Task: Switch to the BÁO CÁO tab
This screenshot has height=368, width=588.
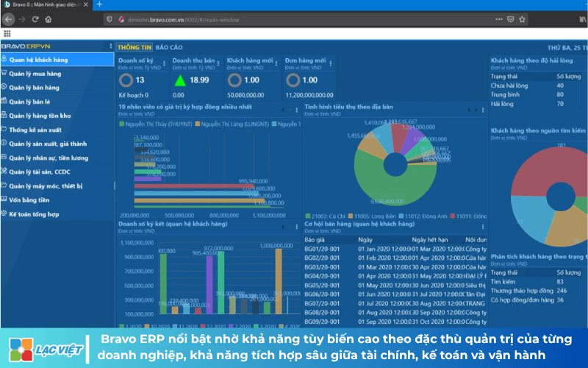Action: click(x=169, y=47)
